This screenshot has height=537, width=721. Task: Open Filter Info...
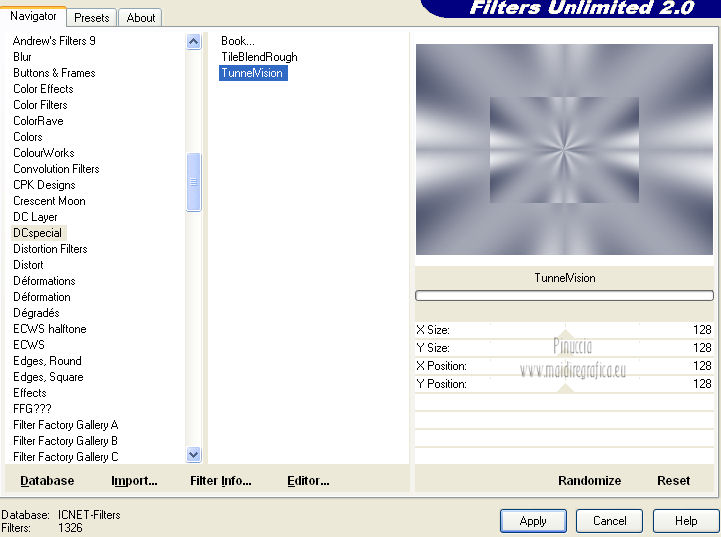pos(221,481)
